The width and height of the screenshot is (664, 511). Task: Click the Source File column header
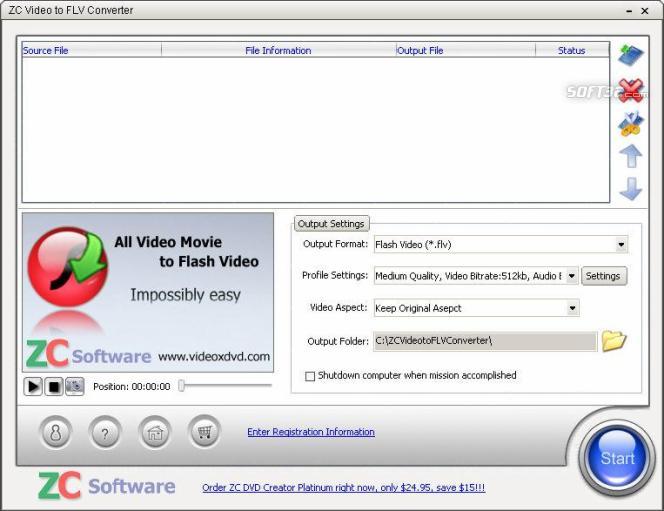(x=91, y=50)
